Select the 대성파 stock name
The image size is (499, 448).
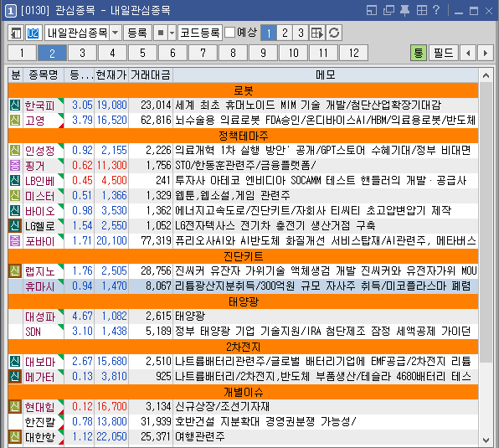40,317
